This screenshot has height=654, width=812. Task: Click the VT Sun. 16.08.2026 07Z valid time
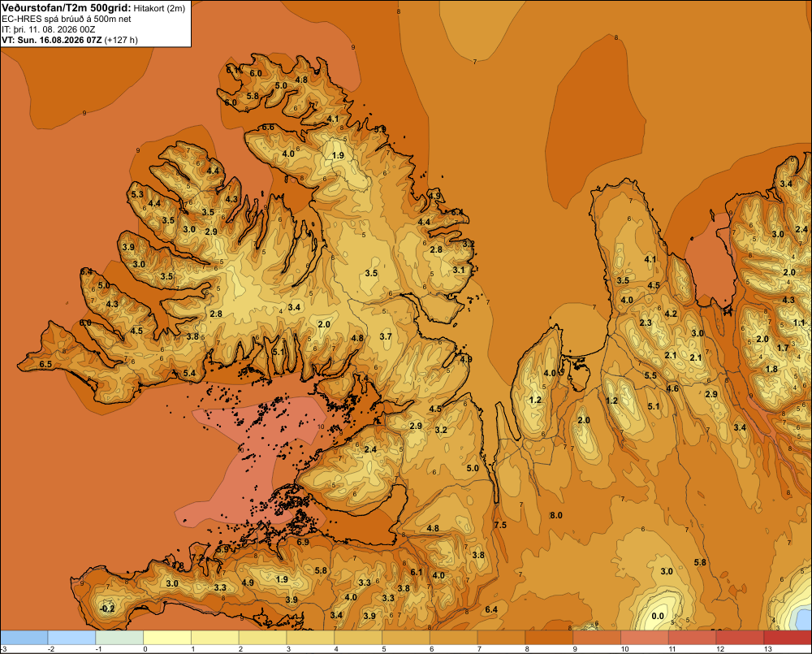(52, 40)
